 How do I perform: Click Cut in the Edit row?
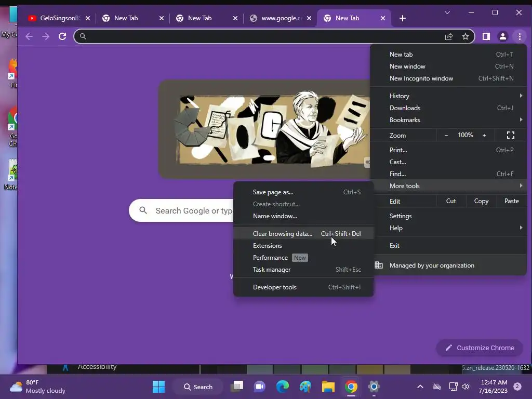[451, 201]
